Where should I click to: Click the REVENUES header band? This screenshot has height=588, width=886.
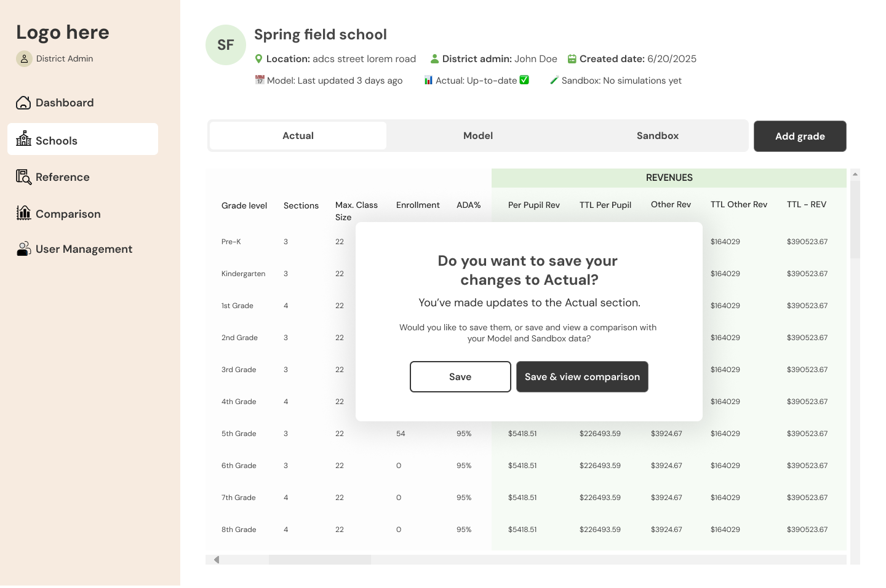669,178
